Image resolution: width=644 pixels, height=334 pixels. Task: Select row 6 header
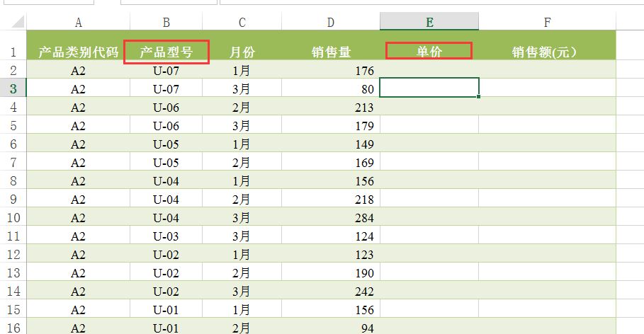pyautogui.click(x=13, y=144)
